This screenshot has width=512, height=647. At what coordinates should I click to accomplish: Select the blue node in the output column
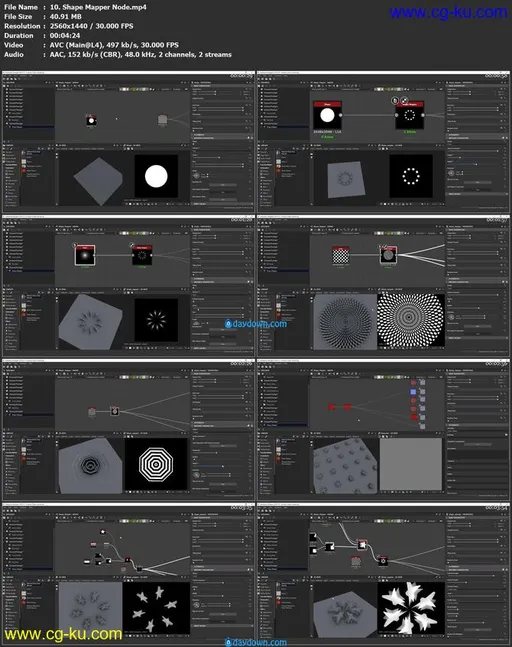[413, 392]
